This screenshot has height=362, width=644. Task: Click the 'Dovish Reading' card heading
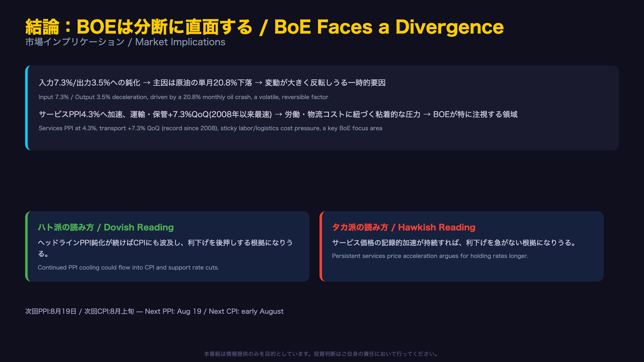(x=106, y=227)
